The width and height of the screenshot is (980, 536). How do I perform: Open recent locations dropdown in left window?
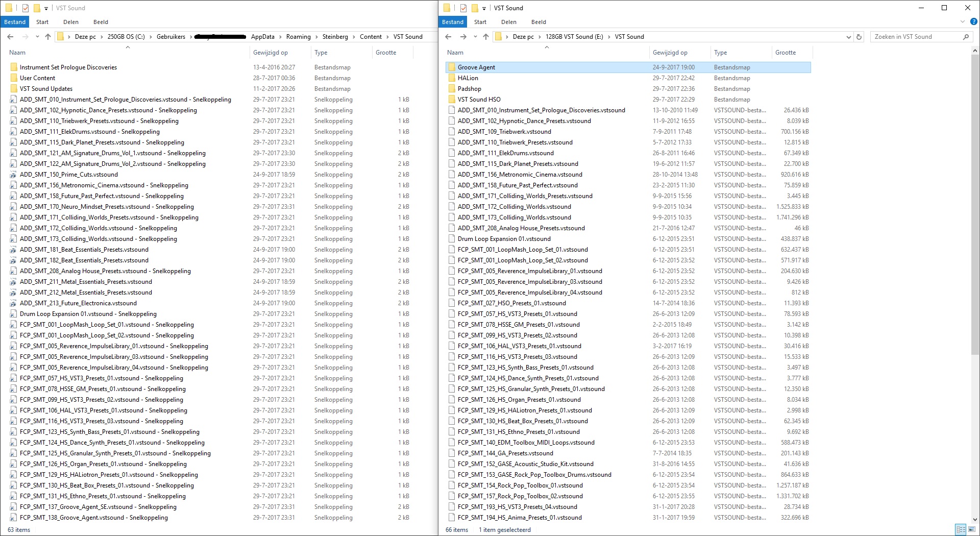[x=37, y=37]
